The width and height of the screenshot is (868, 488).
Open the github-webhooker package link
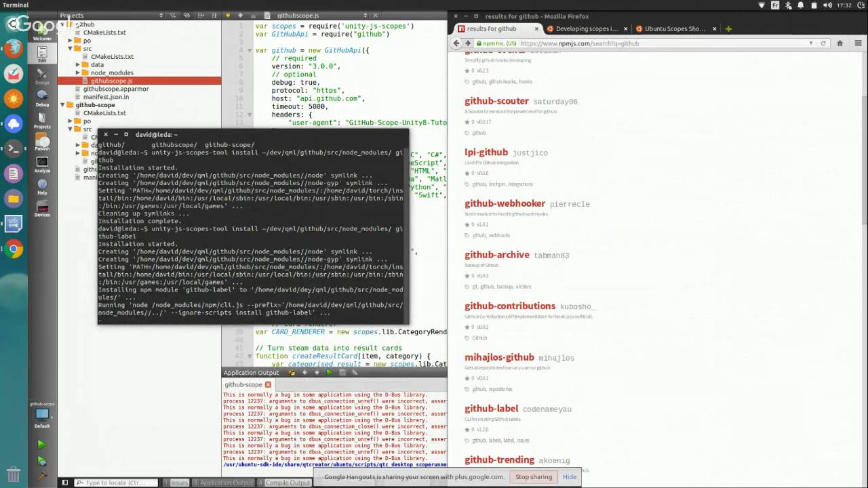coord(505,203)
